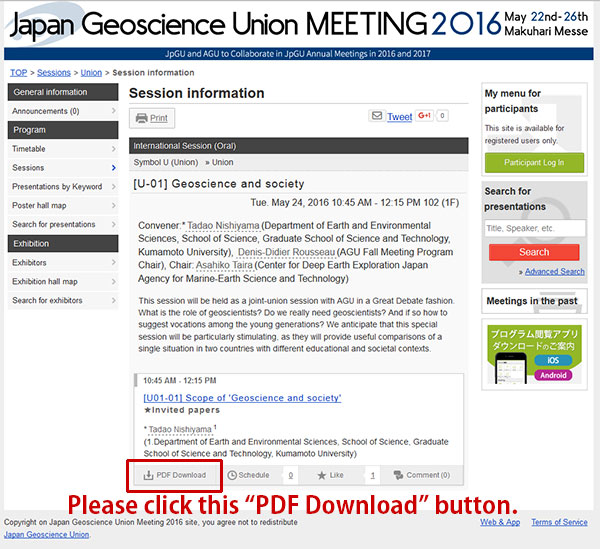Open Presentations by Keyword menu item
The width and height of the screenshot is (600, 549).
pos(63,187)
